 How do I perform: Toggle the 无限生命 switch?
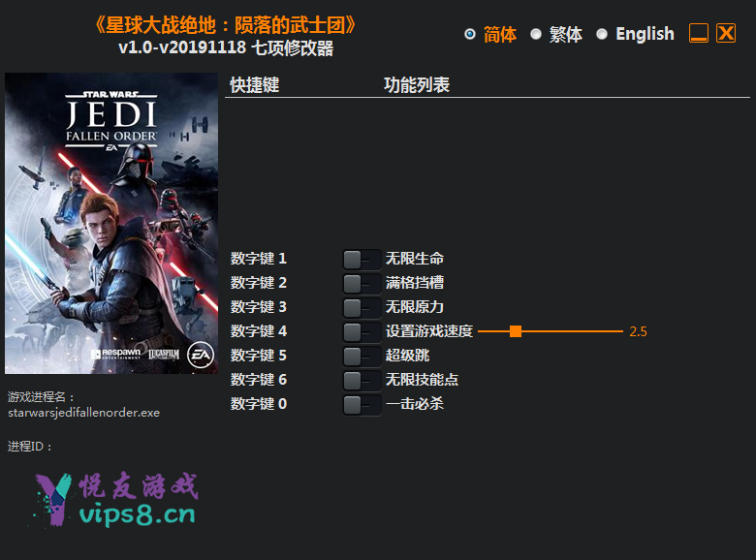pyautogui.click(x=362, y=260)
